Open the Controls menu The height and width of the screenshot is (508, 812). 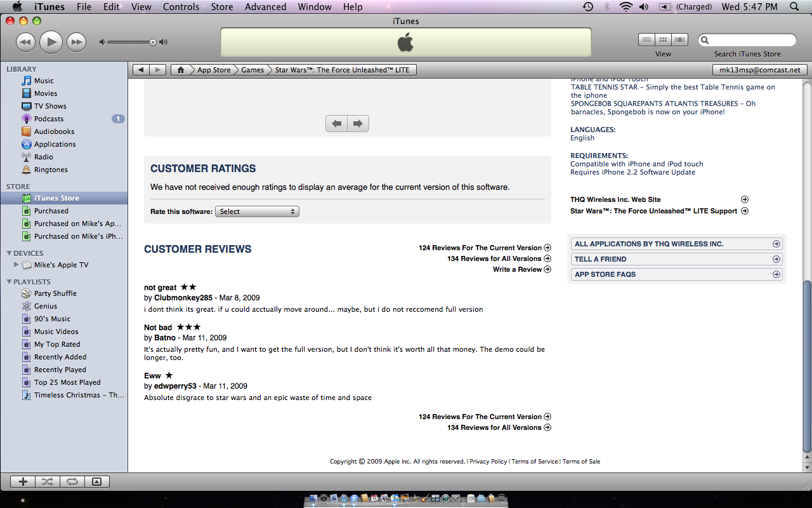point(181,7)
